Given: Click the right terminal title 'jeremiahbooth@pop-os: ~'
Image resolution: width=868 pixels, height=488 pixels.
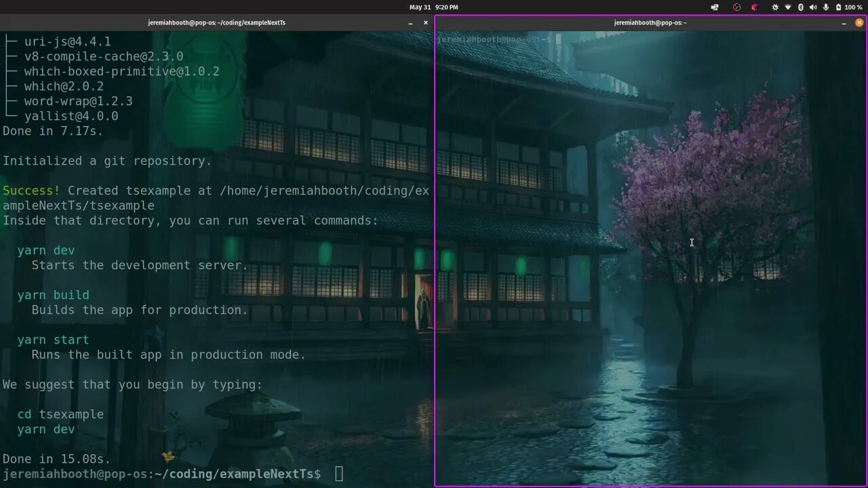Looking at the screenshot, I should [x=650, y=22].
